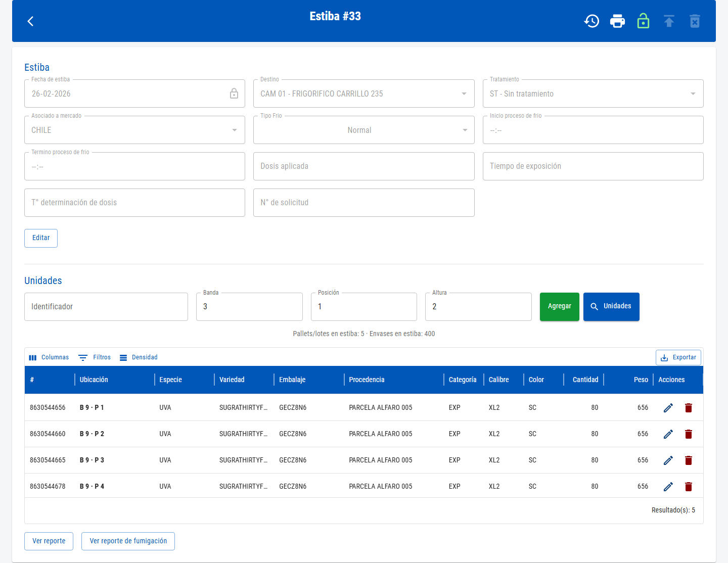This screenshot has width=728, height=563.
Task: Edit row 8630544678 with the pencil icon
Action: pyautogui.click(x=668, y=487)
